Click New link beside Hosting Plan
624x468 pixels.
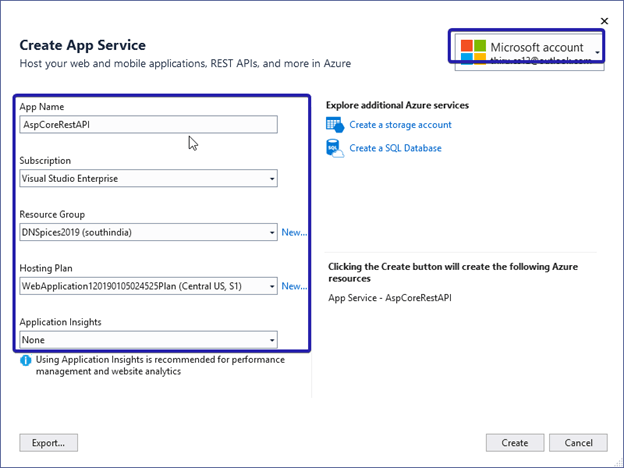294,286
